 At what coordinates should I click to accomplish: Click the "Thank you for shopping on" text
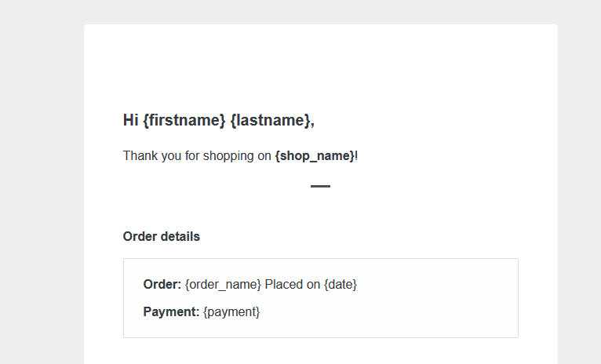click(197, 155)
